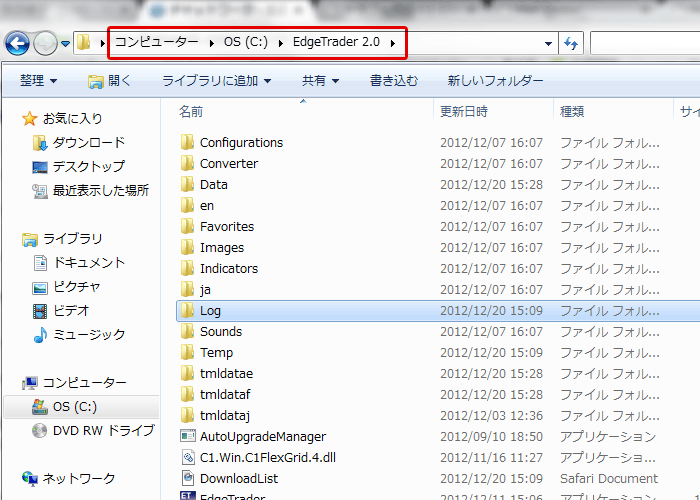Click the Favorites folder icon

point(187,226)
